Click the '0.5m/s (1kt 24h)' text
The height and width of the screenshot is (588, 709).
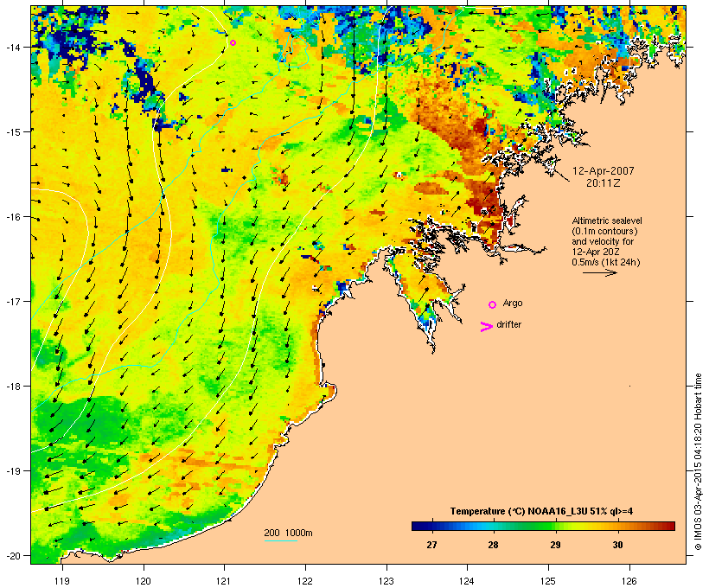pyautogui.click(x=606, y=262)
